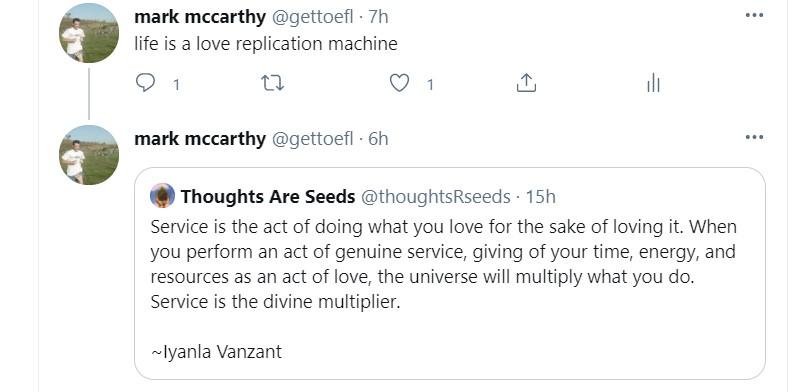Click the reply icon on first tweet
797x392 pixels.
click(145, 82)
